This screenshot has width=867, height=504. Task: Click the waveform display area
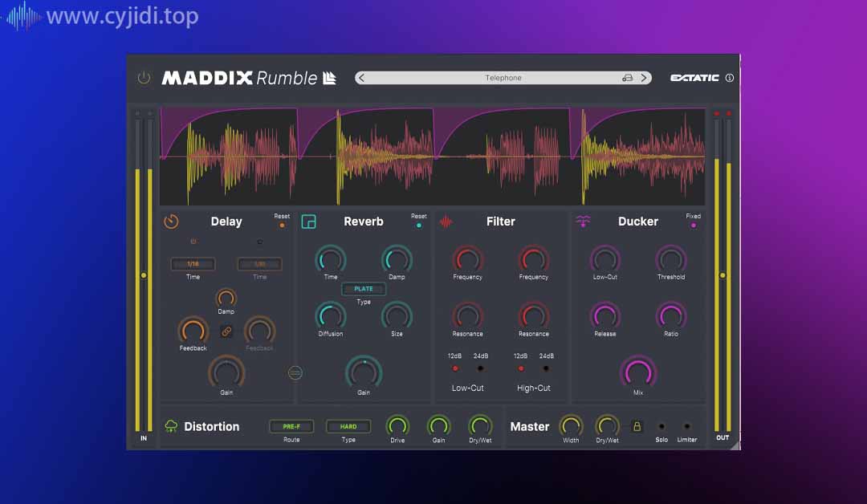pos(433,157)
